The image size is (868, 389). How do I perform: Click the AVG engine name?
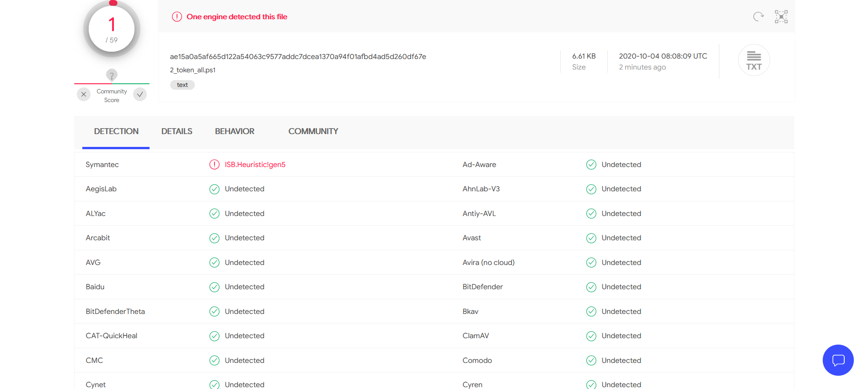tap(93, 263)
